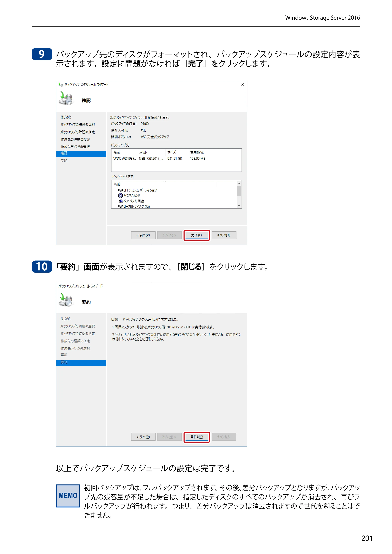The height and width of the screenshot is (554, 392).
Task: Select the ベア メタル回復 icon in the backup items
Action: coord(121,201)
